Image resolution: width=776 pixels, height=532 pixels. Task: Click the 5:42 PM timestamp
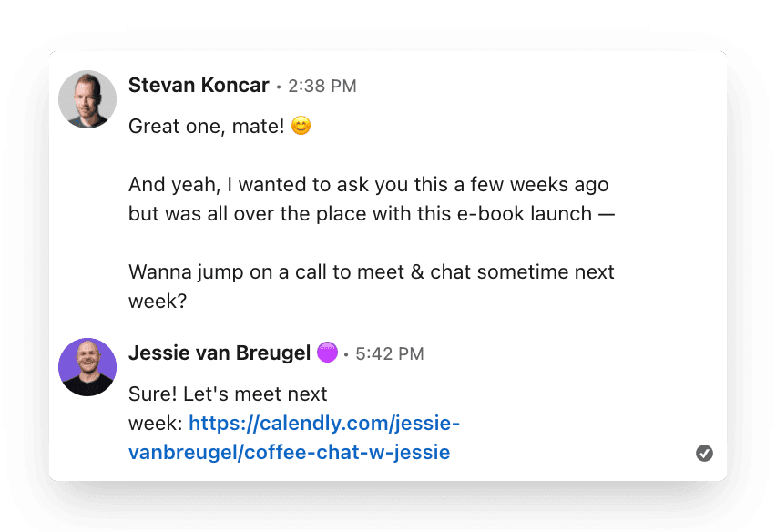390,354
